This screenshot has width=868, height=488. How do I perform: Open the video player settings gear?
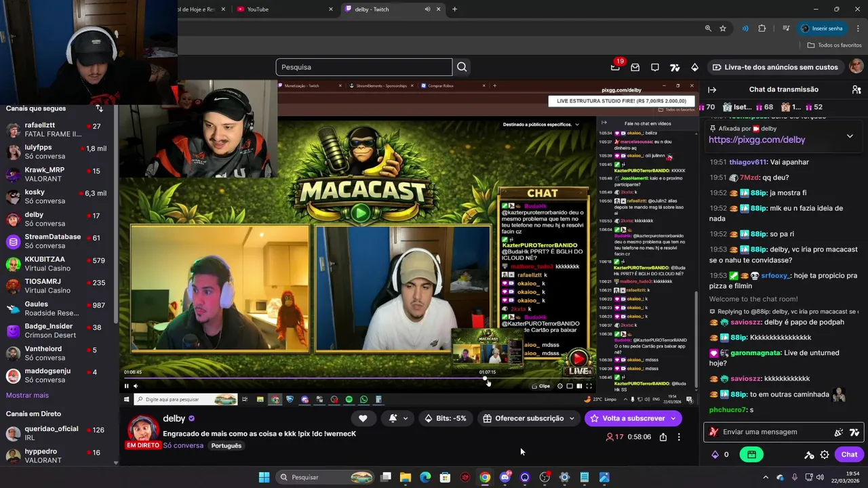pos(560,386)
